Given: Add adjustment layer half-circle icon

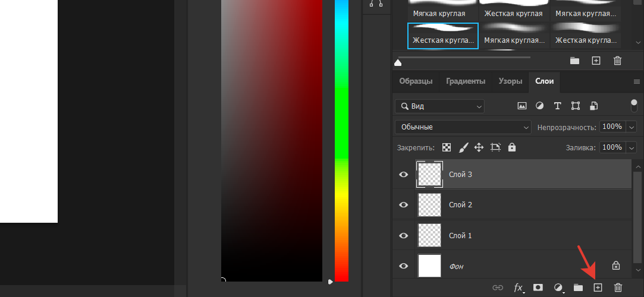Looking at the screenshot, I should click(x=558, y=287).
